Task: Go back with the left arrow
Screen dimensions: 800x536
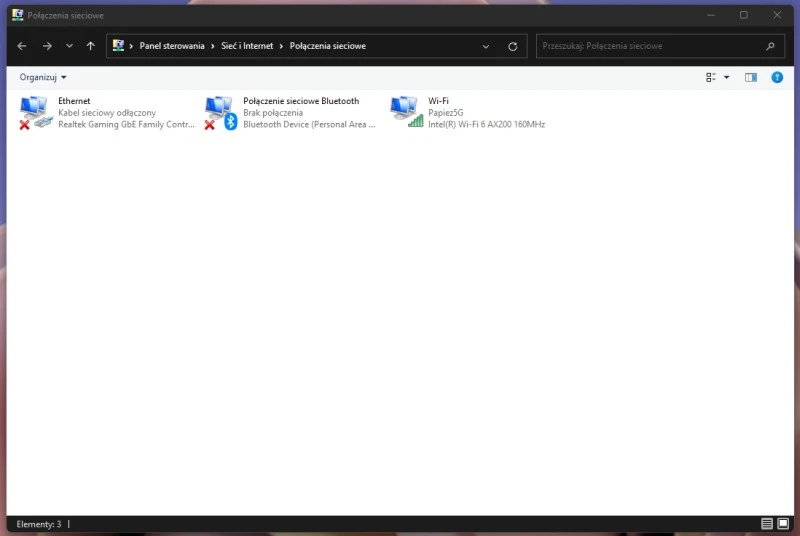Action: tap(21, 46)
